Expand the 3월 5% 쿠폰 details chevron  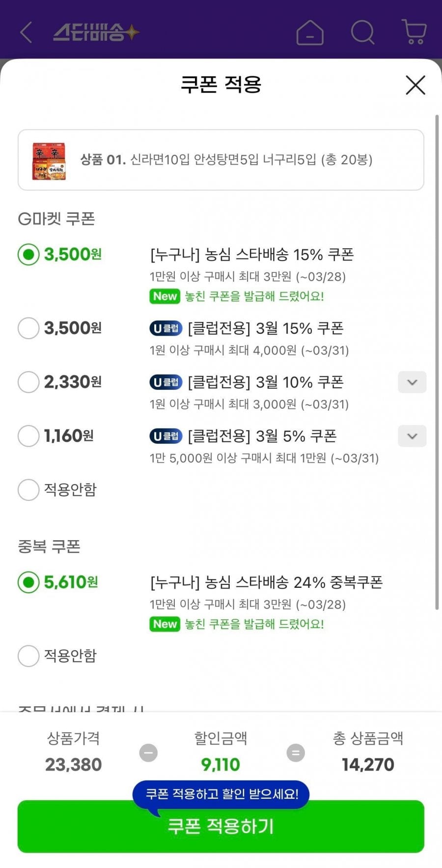pos(412,436)
